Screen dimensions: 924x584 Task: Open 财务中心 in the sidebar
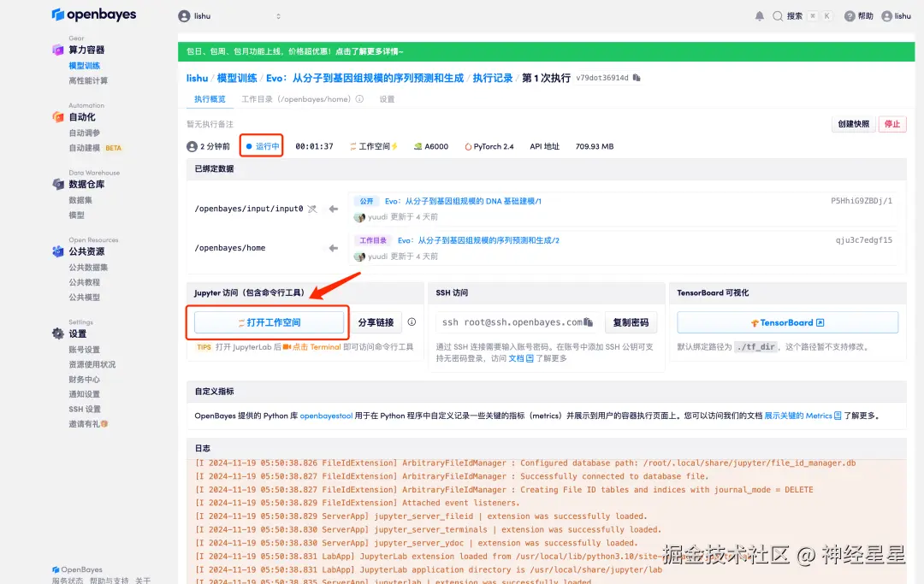coord(84,379)
